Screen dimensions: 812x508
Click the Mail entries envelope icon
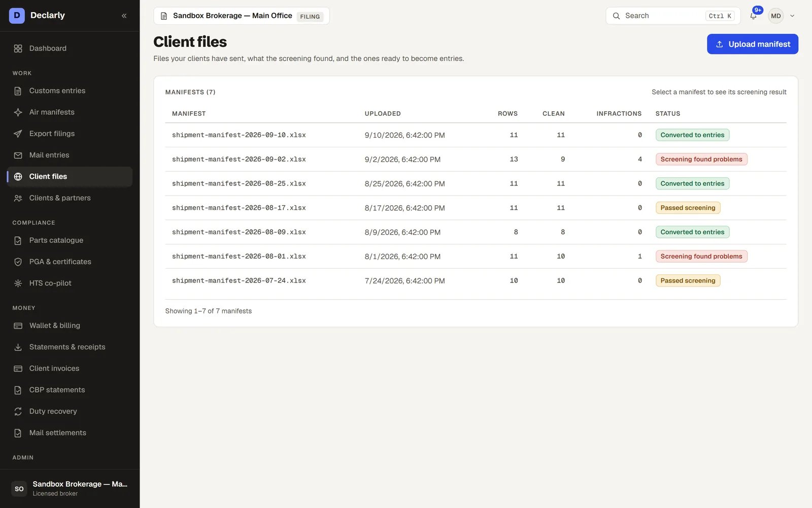point(18,155)
